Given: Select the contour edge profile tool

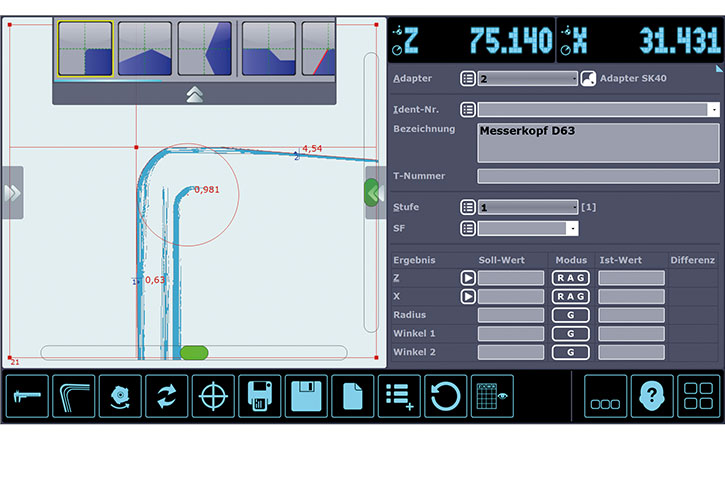Looking at the screenshot, I should click(74, 396).
